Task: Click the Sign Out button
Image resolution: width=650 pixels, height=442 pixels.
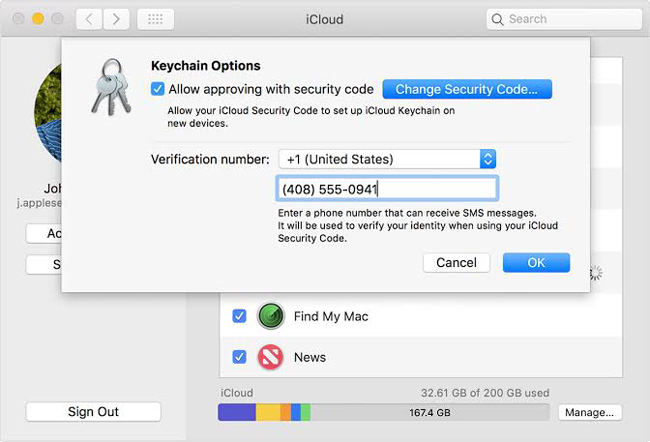Action: click(93, 412)
